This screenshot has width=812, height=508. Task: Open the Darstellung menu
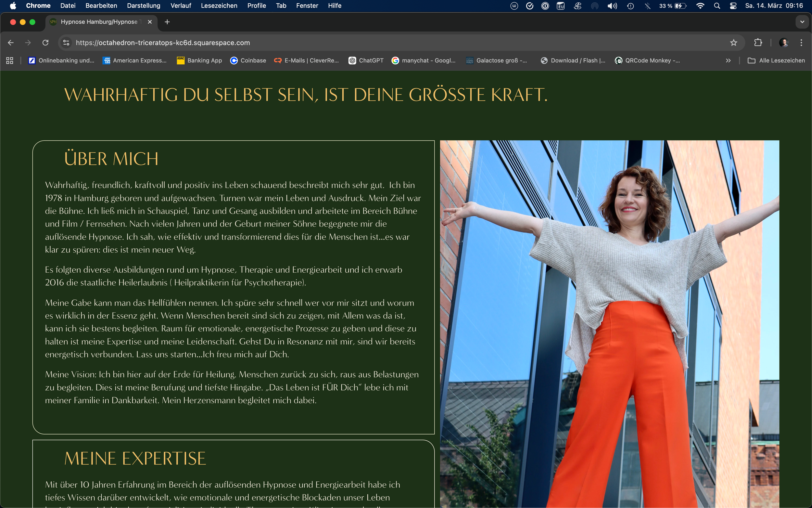[143, 6]
